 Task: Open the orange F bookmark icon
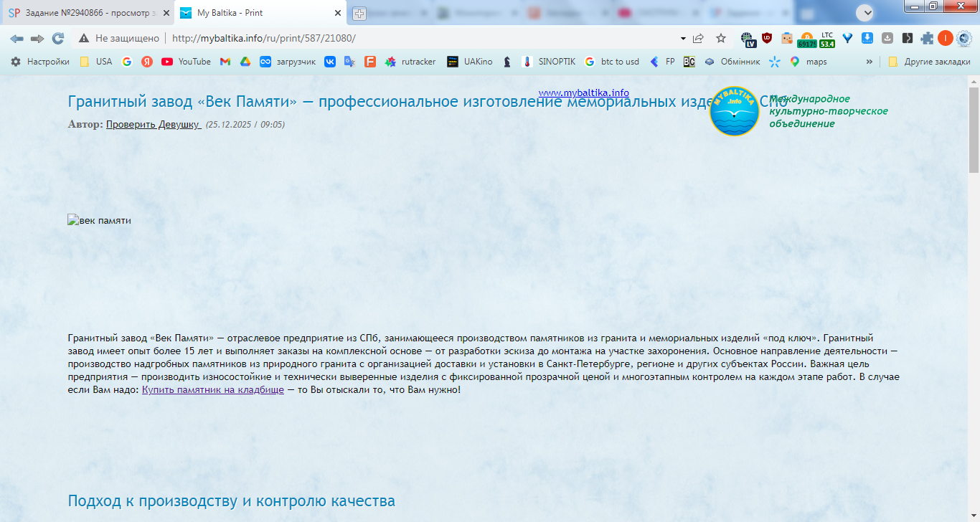pos(370,62)
